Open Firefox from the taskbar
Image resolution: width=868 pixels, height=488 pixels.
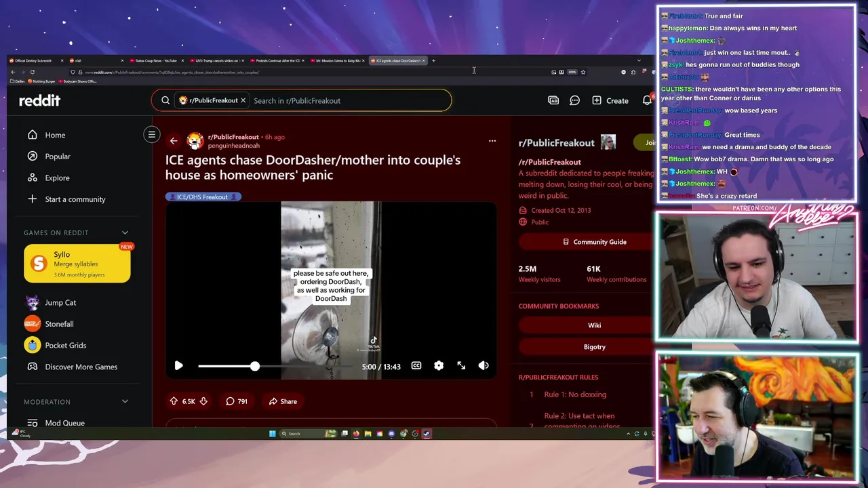point(356,434)
